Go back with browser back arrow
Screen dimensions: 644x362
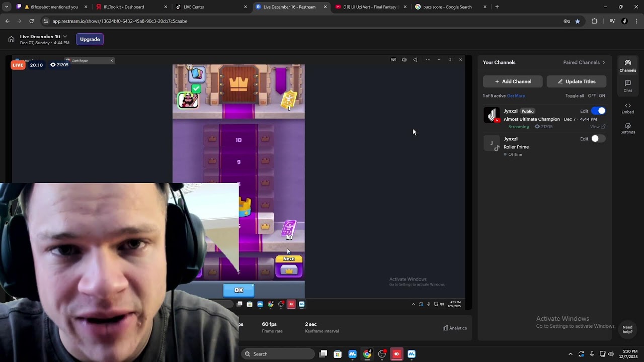click(x=7, y=21)
